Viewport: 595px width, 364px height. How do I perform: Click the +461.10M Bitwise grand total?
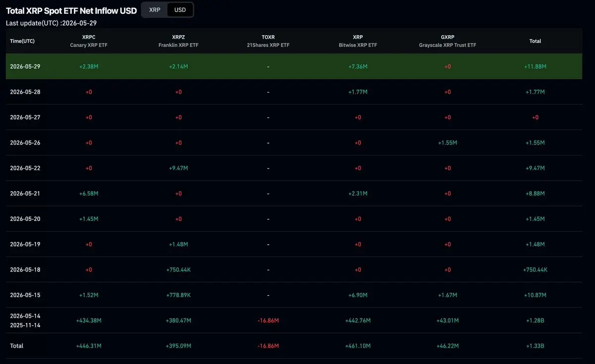coord(358,346)
